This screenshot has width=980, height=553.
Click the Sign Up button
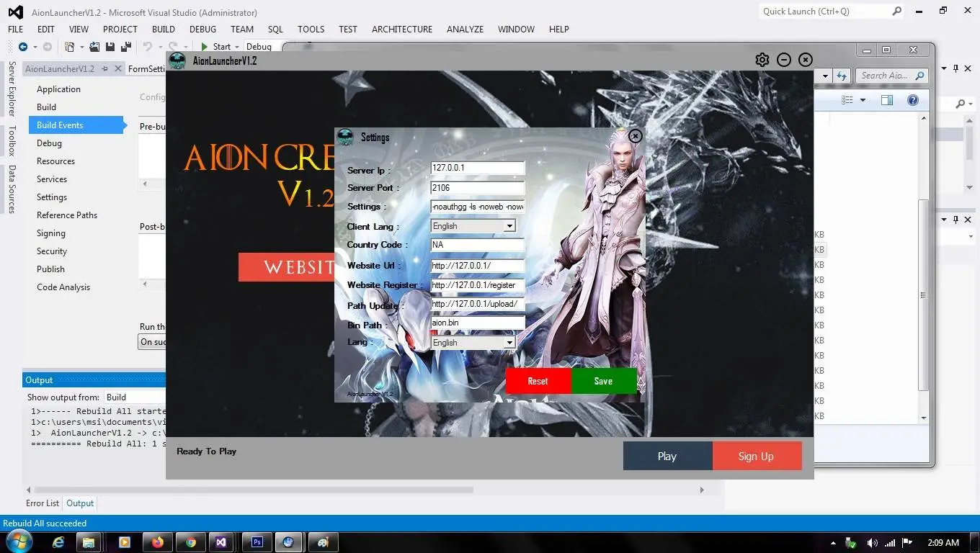coord(757,456)
